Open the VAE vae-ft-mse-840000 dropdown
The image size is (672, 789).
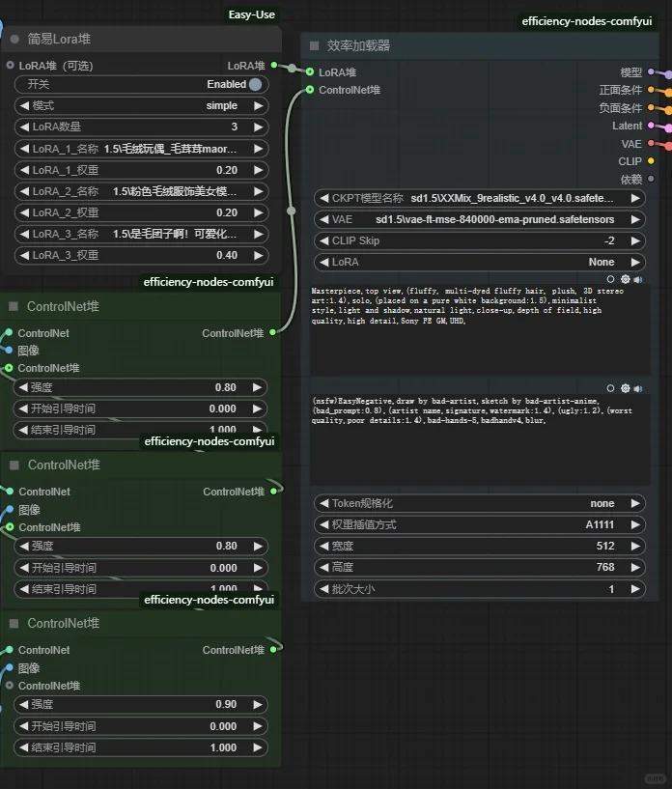[x=480, y=219]
